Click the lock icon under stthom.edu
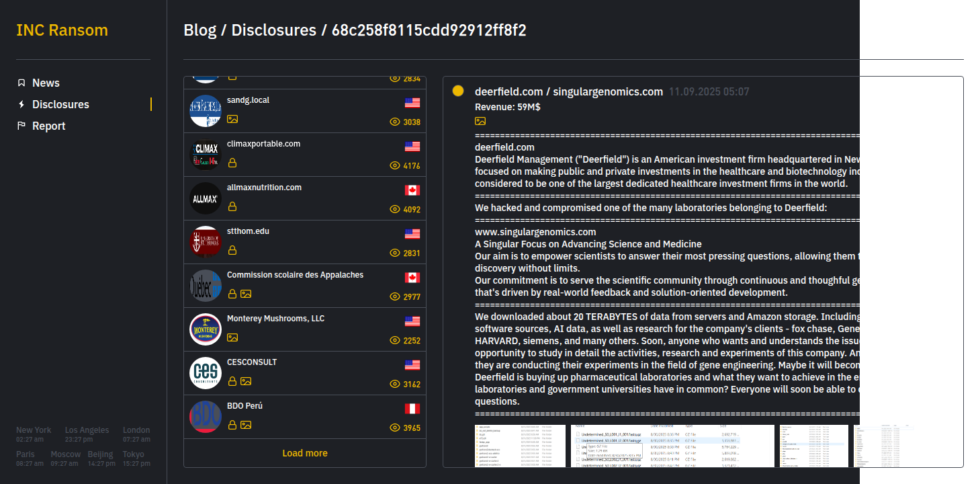Screen dimensions: 980x484 [x=232, y=250]
